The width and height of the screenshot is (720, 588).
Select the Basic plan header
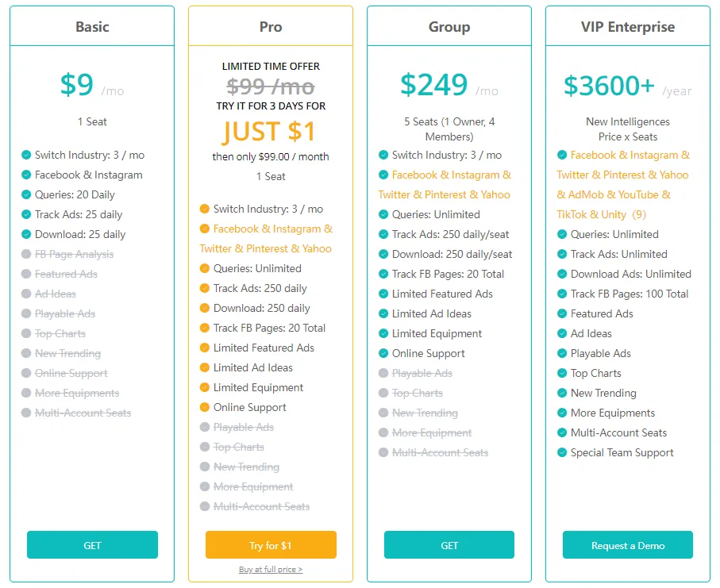pos(92,27)
